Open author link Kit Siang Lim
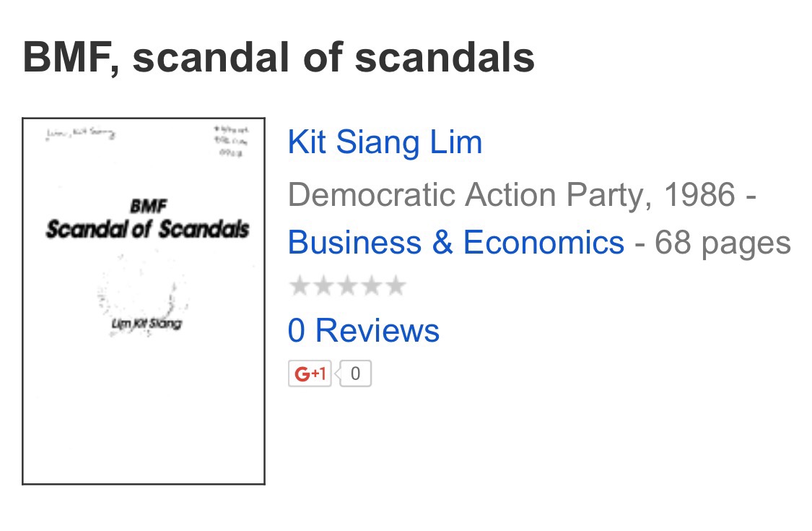 click(385, 142)
